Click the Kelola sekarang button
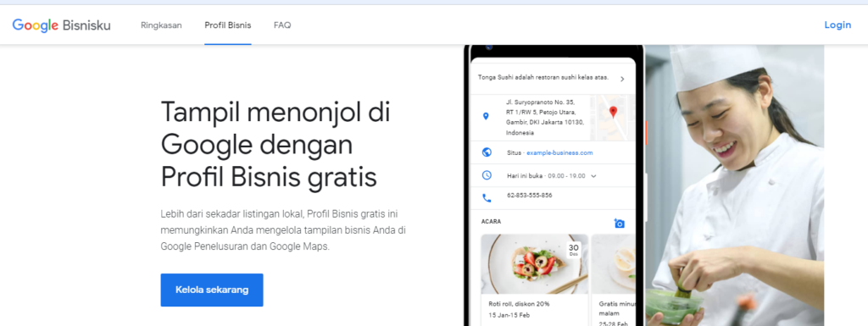The image size is (868, 326). [212, 290]
